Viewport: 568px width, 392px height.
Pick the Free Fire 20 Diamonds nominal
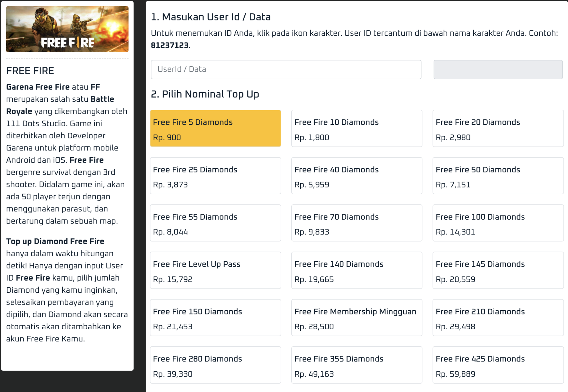(x=498, y=128)
